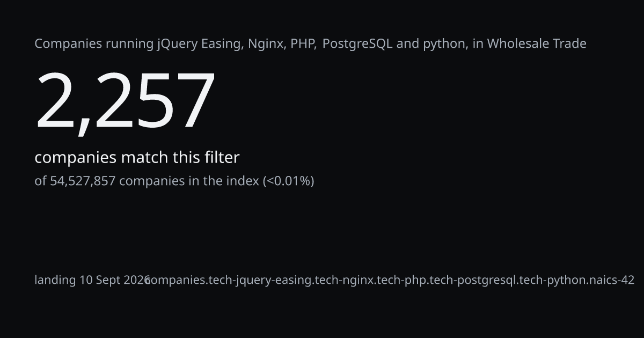Click 'companies in the index' text

(x=189, y=181)
